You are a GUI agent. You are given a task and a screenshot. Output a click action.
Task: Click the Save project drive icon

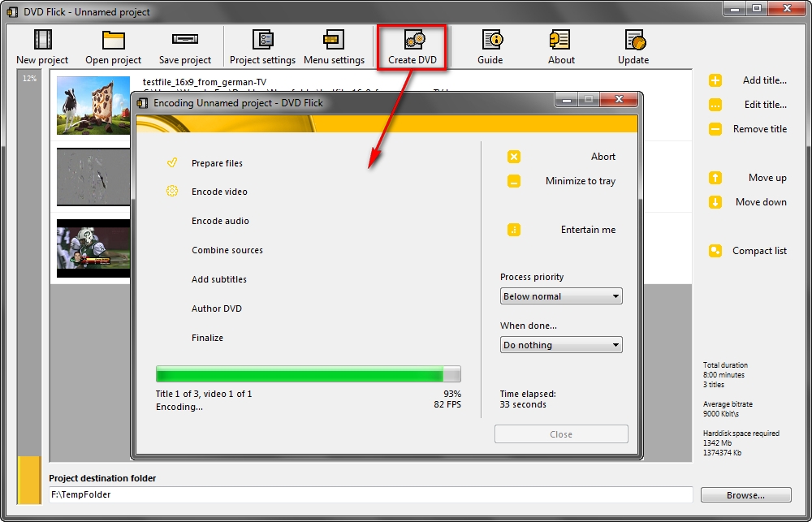pyautogui.click(x=185, y=39)
